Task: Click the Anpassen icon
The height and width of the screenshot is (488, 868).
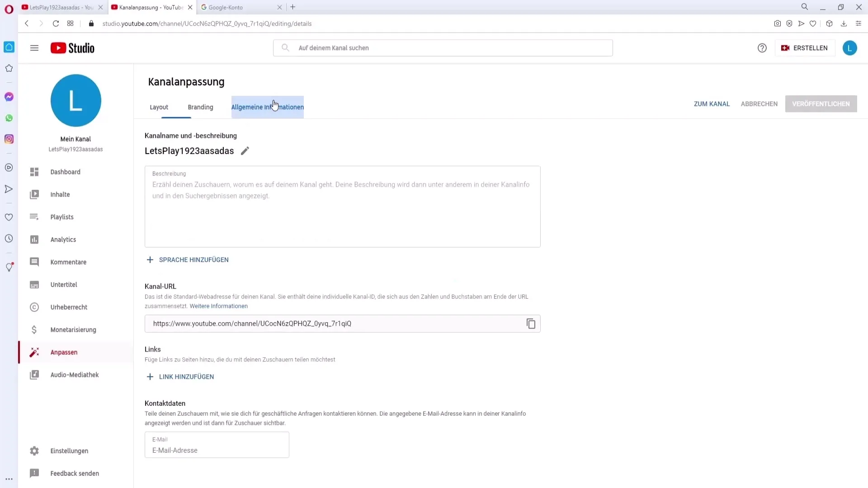Action: coord(33,352)
